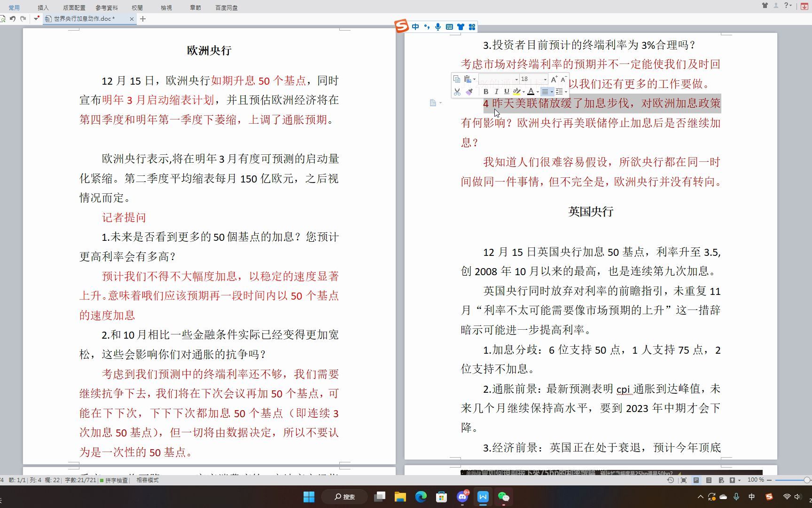Toggle the 拼字檢查 spell check indicator
This screenshot has width=812, height=508.
[x=113, y=480]
